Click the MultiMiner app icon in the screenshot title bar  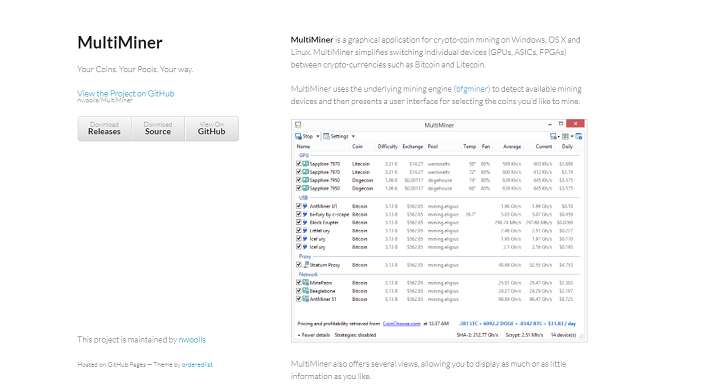(x=298, y=124)
